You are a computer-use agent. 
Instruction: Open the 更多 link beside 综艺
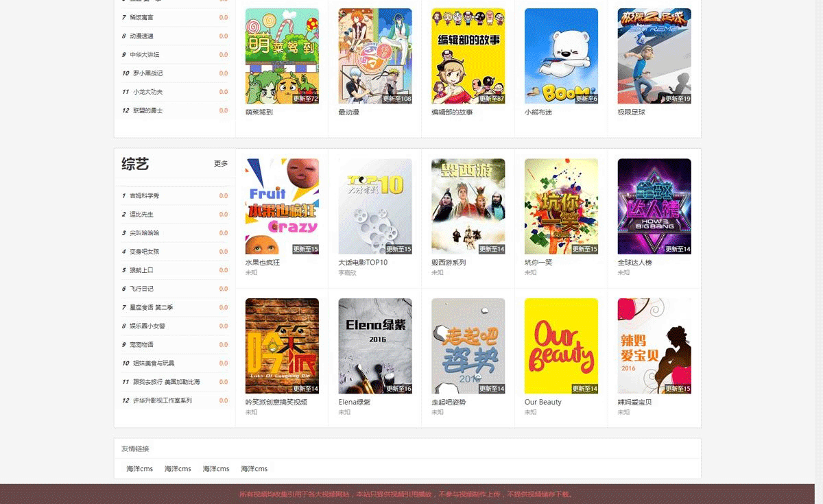click(221, 164)
